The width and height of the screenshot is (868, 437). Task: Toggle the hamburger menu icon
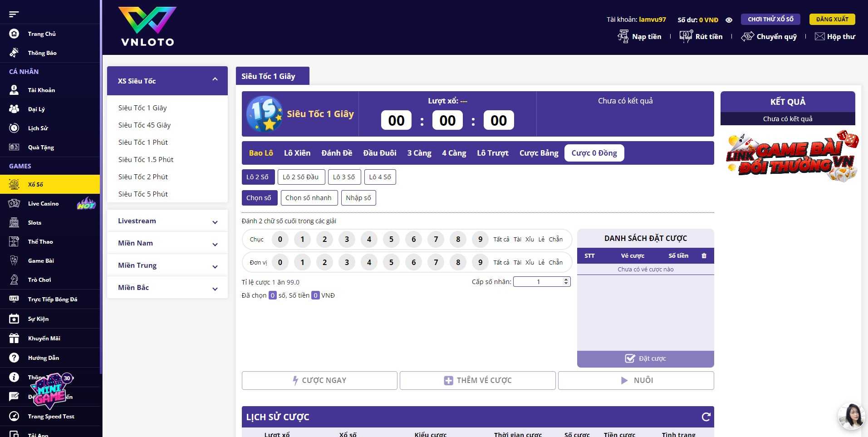point(14,14)
